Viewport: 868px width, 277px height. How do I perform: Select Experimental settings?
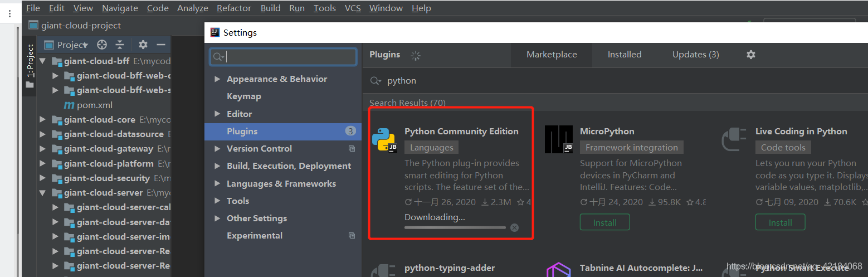pyautogui.click(x=254, y=236)
